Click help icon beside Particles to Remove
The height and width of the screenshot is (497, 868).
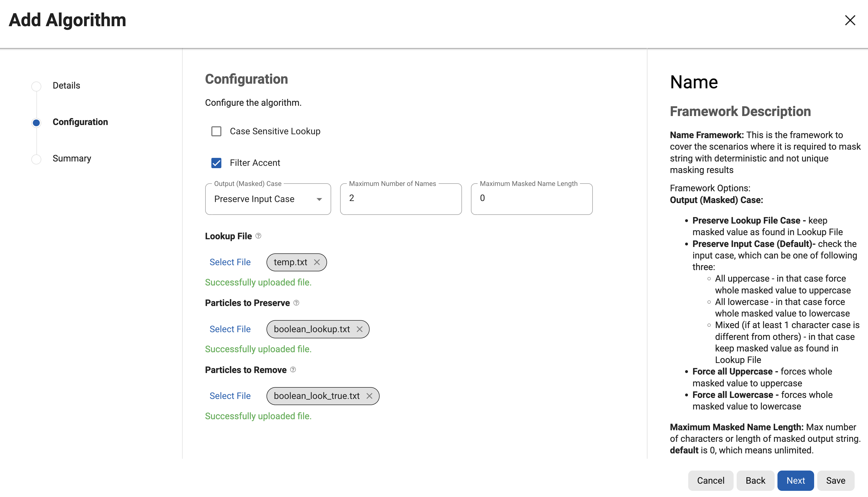click(x=293, y=370)
